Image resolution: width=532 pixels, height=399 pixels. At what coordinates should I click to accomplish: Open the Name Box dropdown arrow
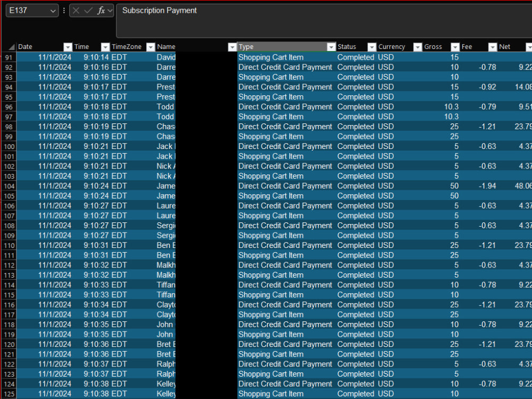point(53,11)
